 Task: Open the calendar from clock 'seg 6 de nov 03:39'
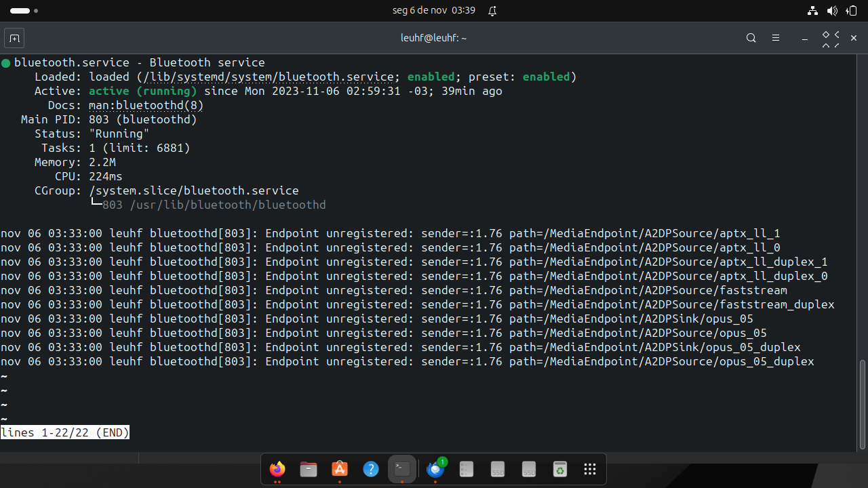click(x=434, y=11)
